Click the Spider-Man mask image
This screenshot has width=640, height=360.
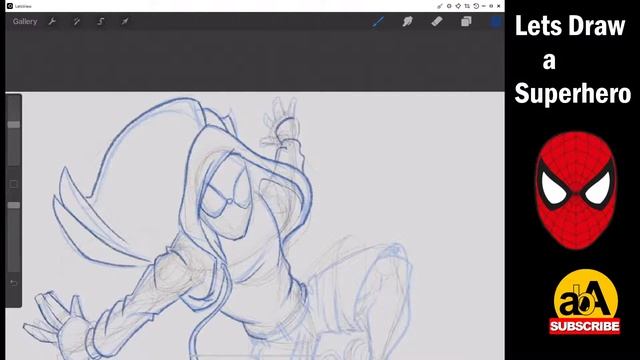pyautogui.click(x=576, y=191)
